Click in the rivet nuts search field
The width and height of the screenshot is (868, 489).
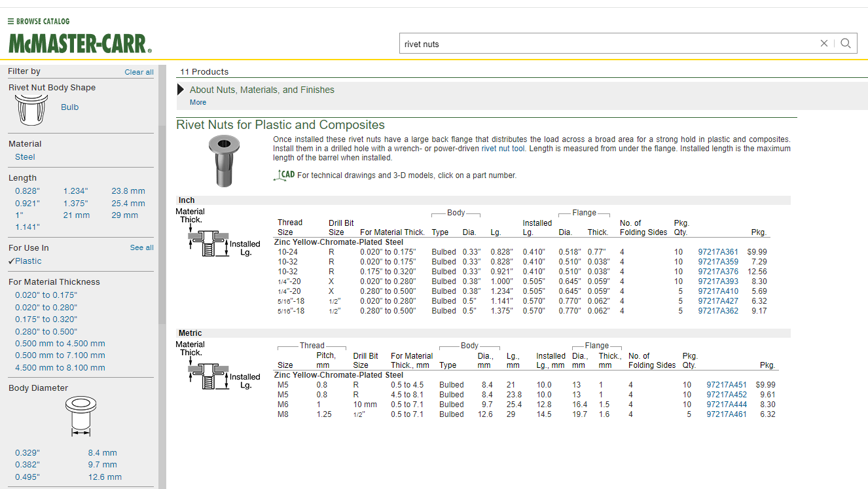(x=609, y=44)
